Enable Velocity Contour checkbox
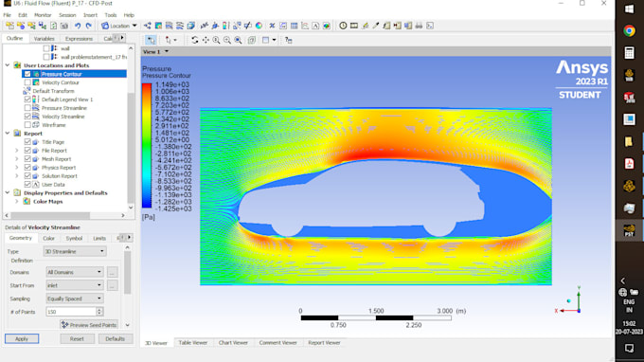 tap(27, 82)
